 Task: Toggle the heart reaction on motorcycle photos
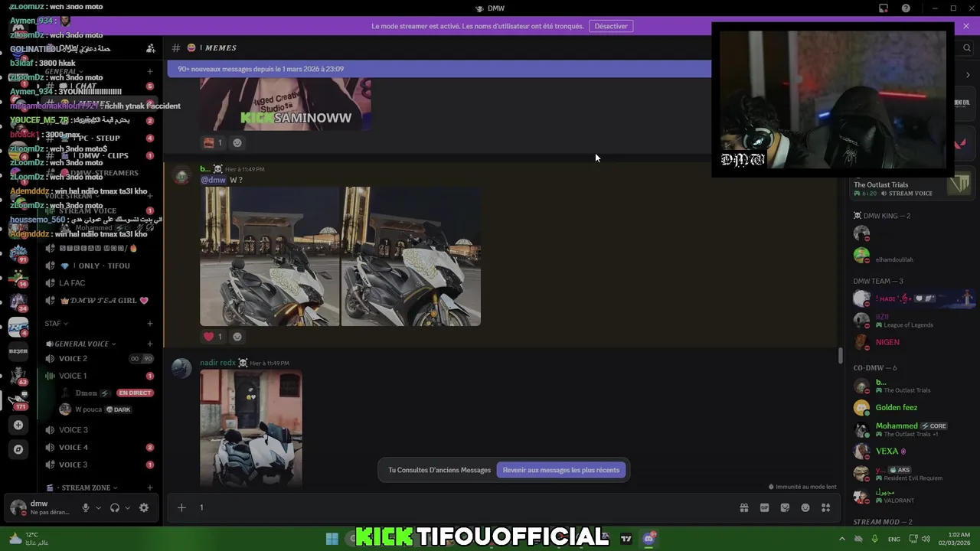[x=213, y=337]
